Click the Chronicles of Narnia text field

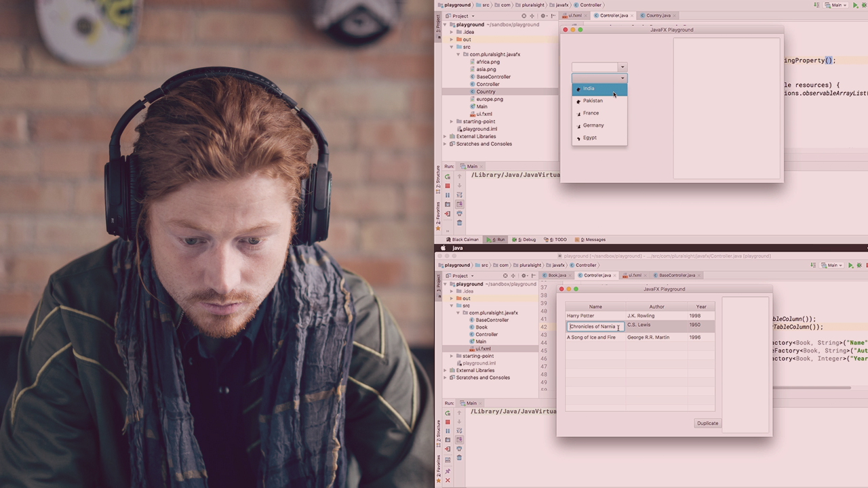point(595,327)
